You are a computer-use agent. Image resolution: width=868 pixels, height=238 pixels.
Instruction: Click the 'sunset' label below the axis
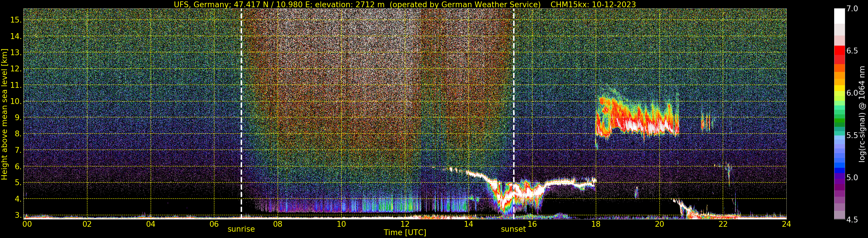tap(513, 229)
